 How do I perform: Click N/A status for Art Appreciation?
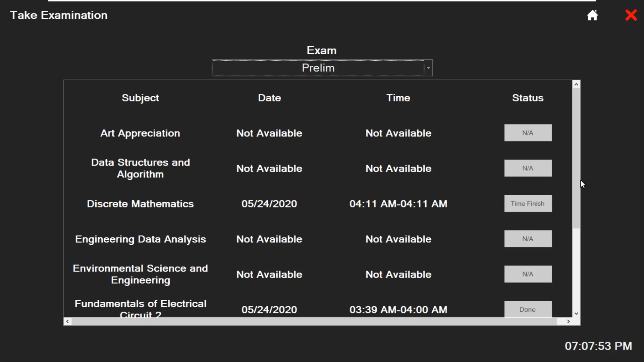[x=528, y=133]
